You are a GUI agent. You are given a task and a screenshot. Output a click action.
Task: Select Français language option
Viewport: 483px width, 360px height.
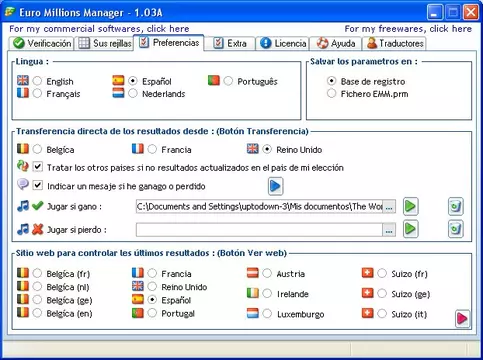coord(37,93)
